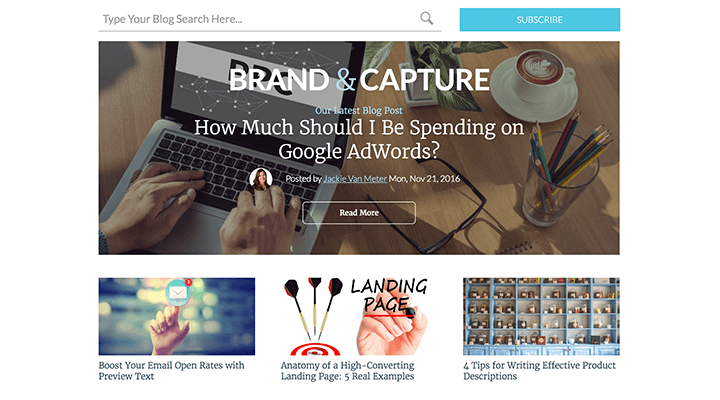Viewport: 720px width, 400px height.
Task: Click the magnifying glass search icon
Action: coord(427,18)
